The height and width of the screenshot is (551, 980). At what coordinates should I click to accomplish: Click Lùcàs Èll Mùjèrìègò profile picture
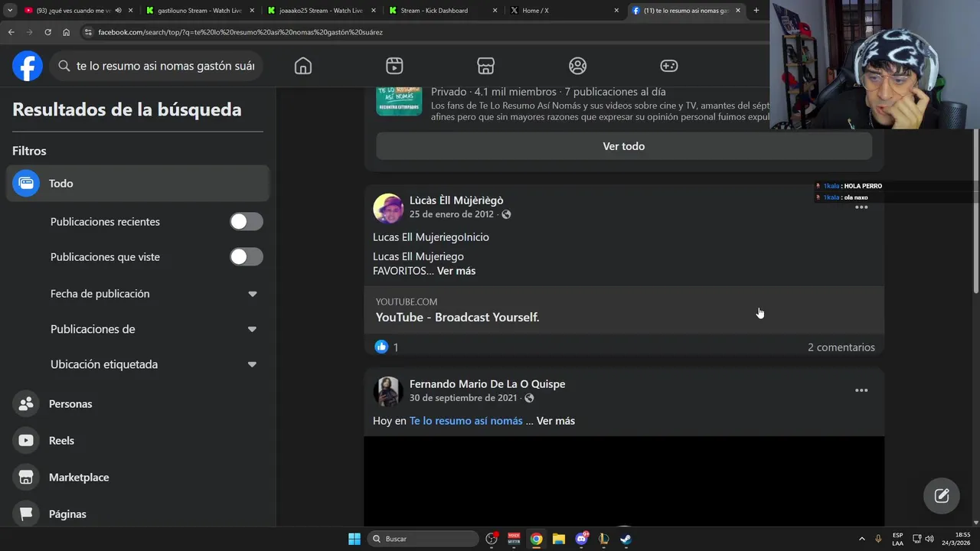(x=388, y=208)
